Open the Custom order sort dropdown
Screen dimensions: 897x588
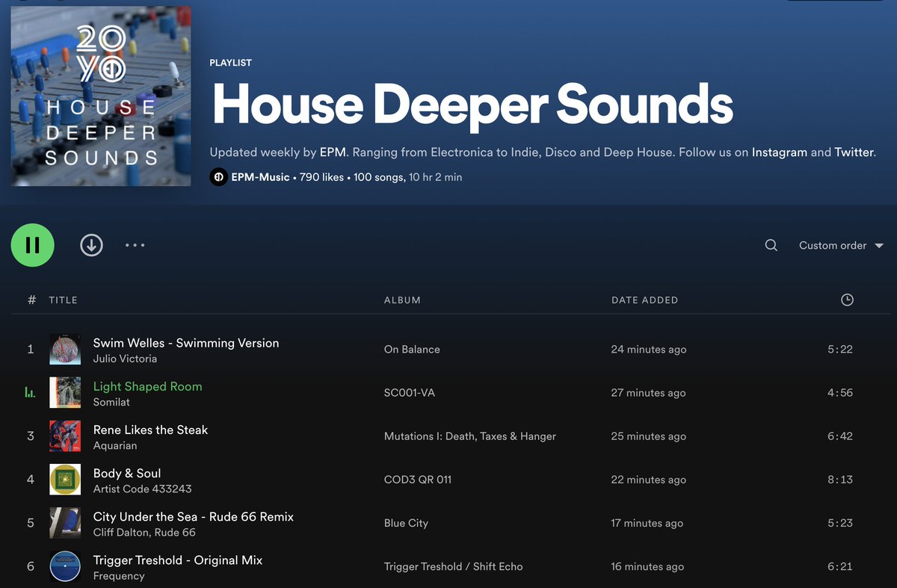pyautogui.click(x=842, y=245)
